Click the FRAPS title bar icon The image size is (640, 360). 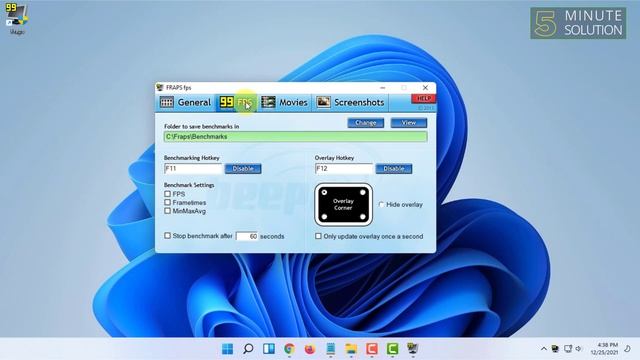(160, 88)
